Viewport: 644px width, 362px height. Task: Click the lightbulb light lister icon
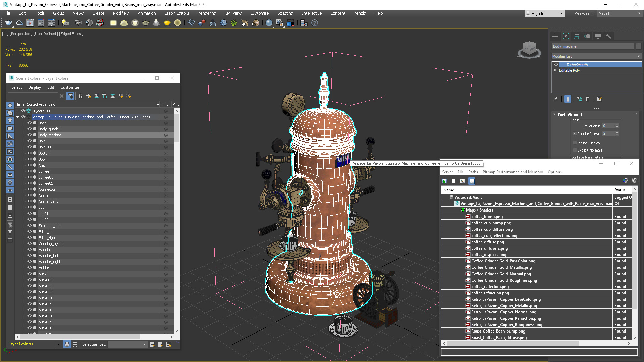pyautogui.click(x=65, y=23)
